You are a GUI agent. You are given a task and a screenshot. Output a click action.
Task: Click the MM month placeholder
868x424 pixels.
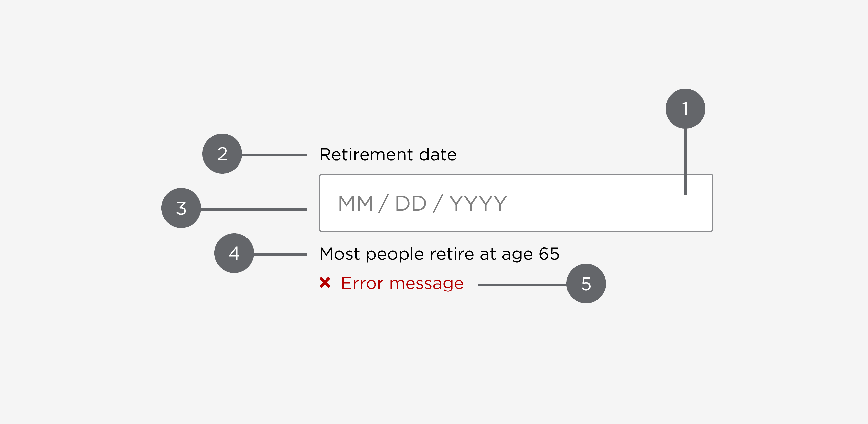click(356, 203)
